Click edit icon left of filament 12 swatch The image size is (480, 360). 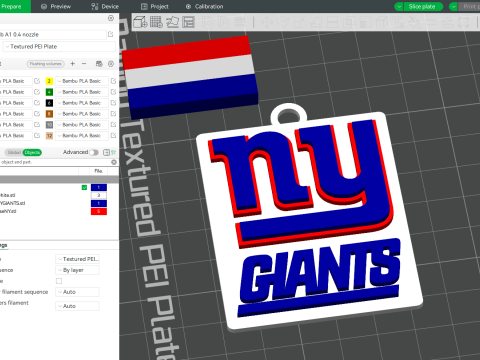pos(37,136)
